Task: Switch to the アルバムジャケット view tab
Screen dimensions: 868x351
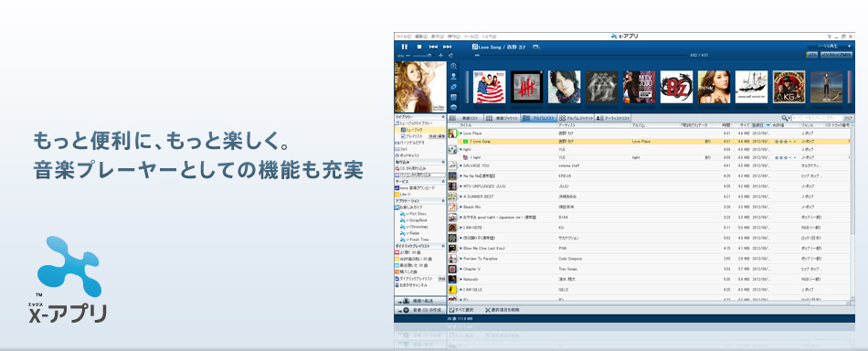Action: (x=576, y=118)
